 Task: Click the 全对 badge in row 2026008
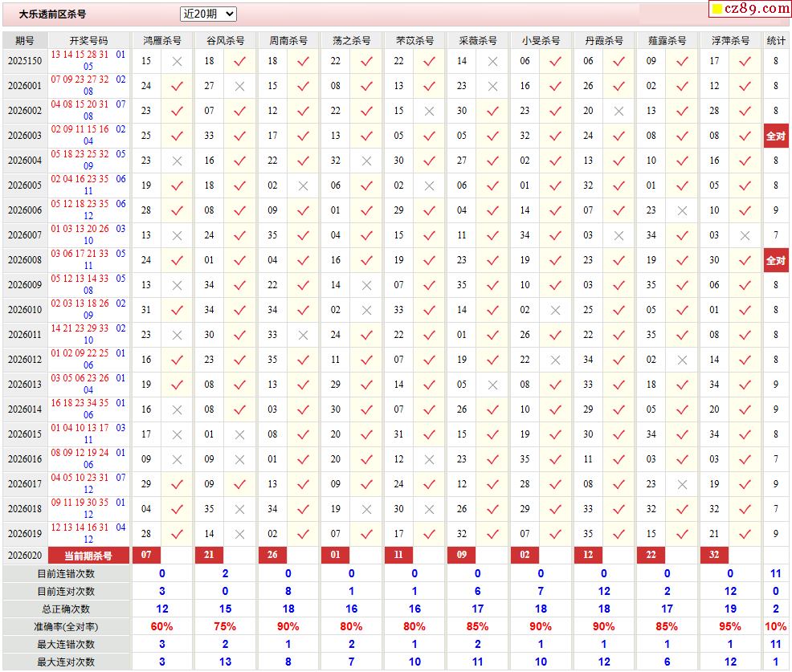[776, 260]
